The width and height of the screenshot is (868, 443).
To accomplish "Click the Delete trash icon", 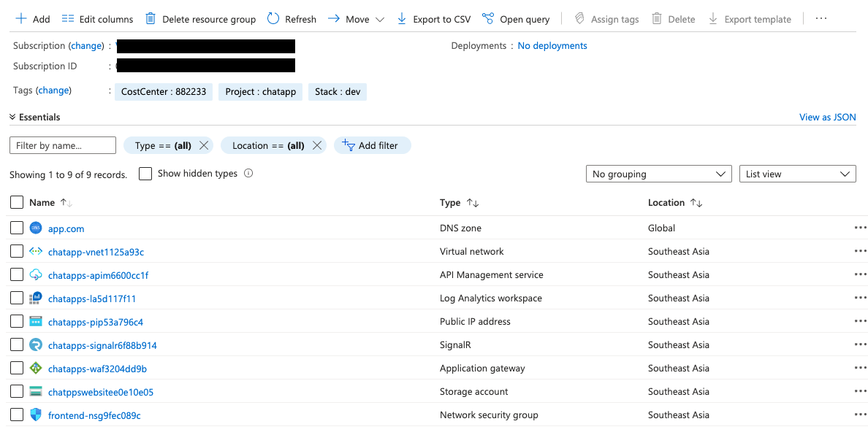I will [x=657, y=19].
